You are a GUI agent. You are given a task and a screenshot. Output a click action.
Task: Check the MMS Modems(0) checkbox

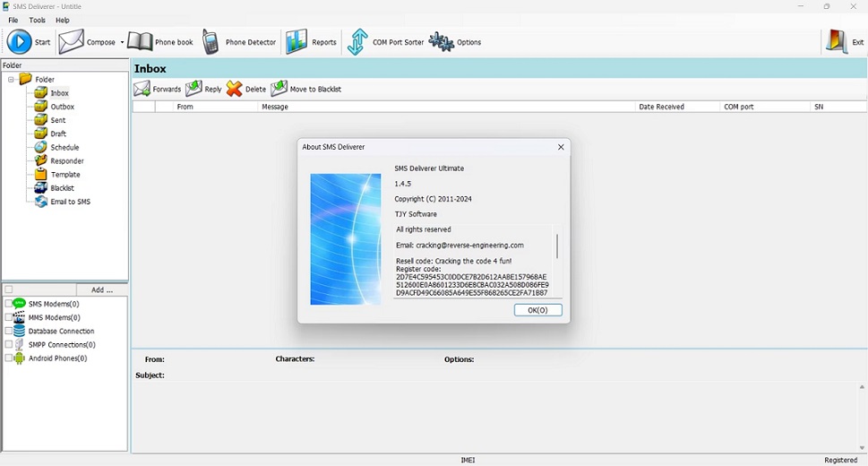8,317
